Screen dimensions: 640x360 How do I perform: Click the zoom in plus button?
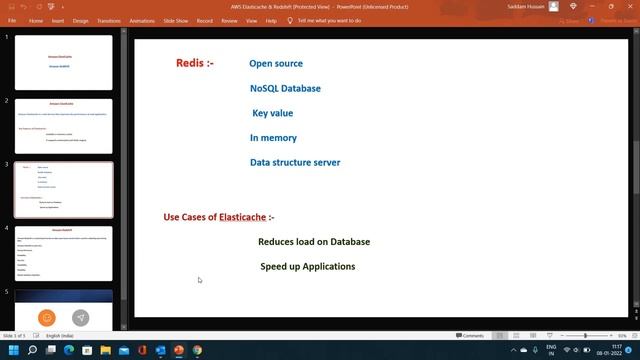[x=611, y=336]
